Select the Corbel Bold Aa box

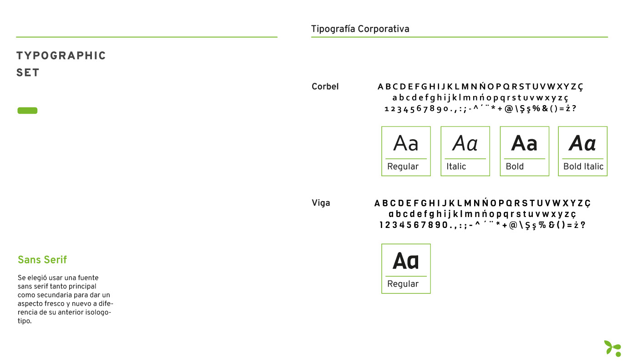click(x=524, y=151)
